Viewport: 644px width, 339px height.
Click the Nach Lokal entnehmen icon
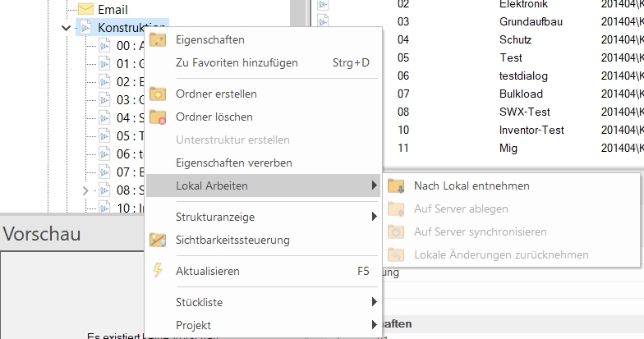(397, 186)
